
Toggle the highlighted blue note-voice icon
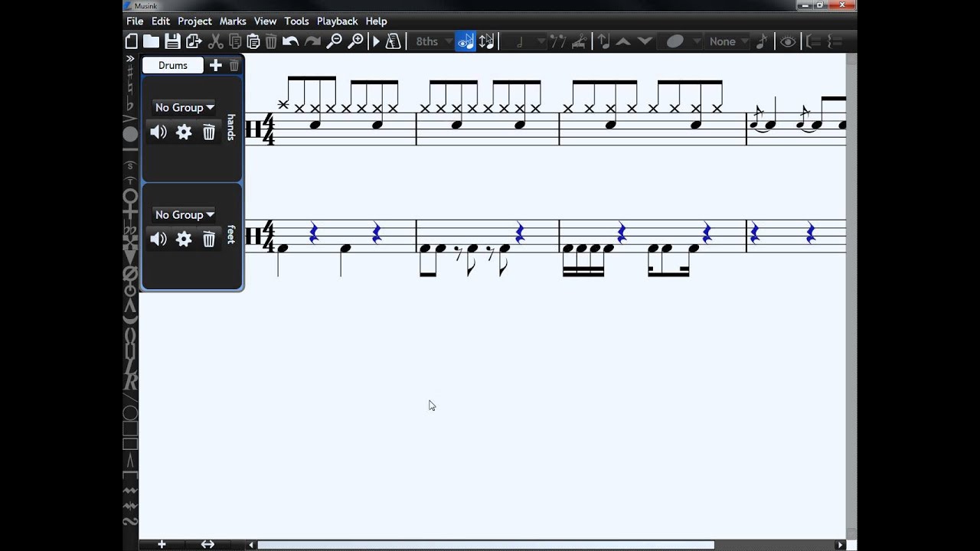point(465,41)
